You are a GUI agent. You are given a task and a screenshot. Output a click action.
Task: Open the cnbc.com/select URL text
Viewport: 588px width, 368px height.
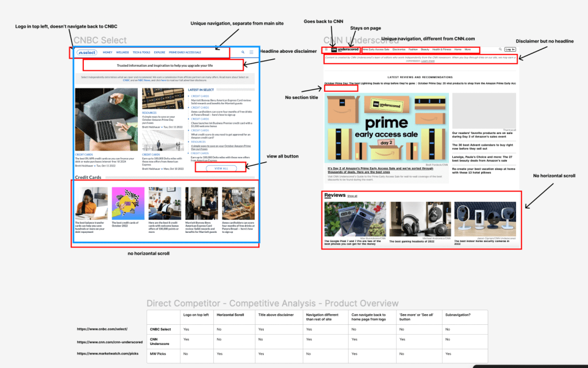102,329
